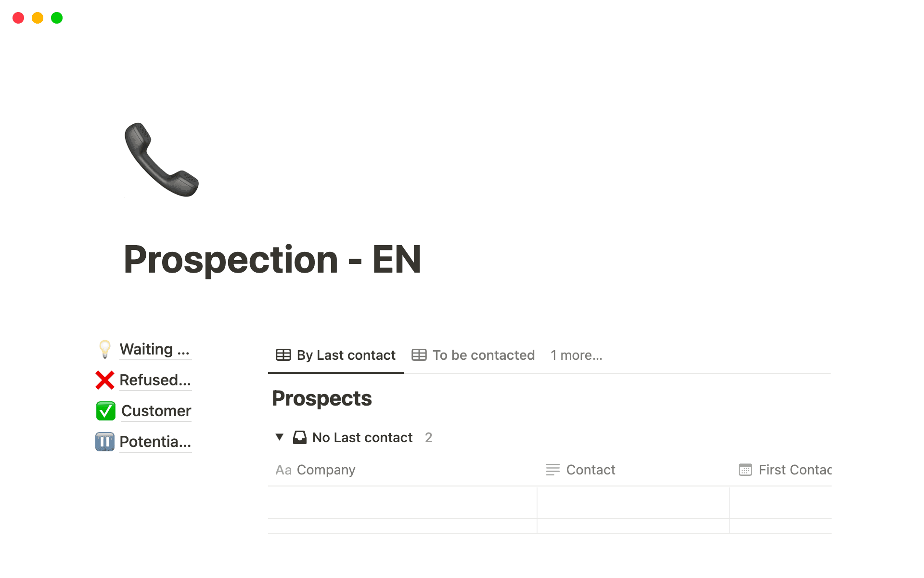This screenshot has height=578, width=924.
Task: Collapse the No Last contact group
Action: [x=280, y=437]
